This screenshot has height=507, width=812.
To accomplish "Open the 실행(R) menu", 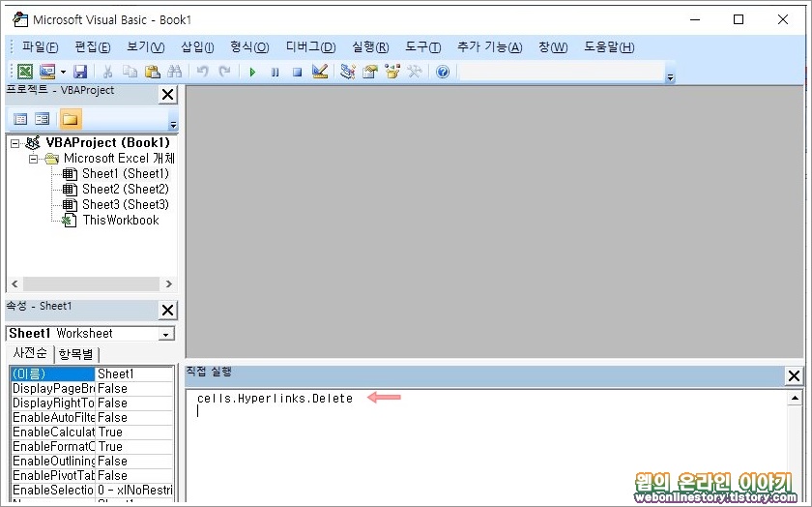I will click(x=370, y=47).
